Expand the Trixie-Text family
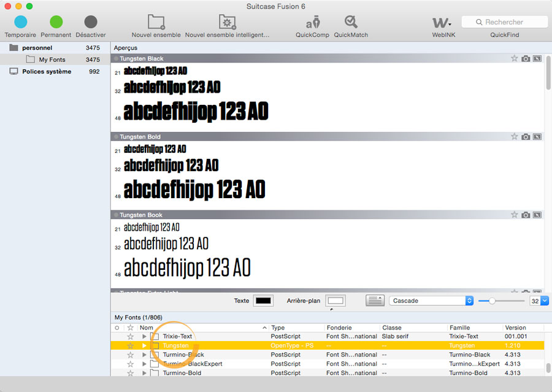The height and width of the screenshot is (392, 552). 144,336
